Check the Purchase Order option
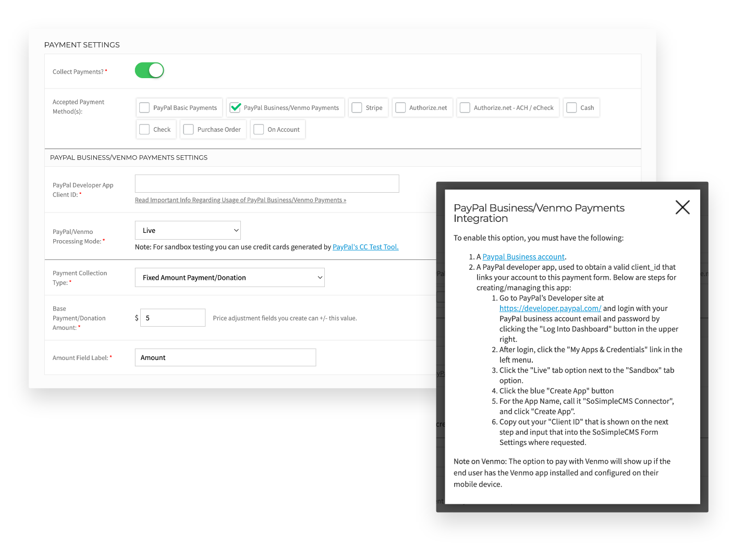 point(189,130)
